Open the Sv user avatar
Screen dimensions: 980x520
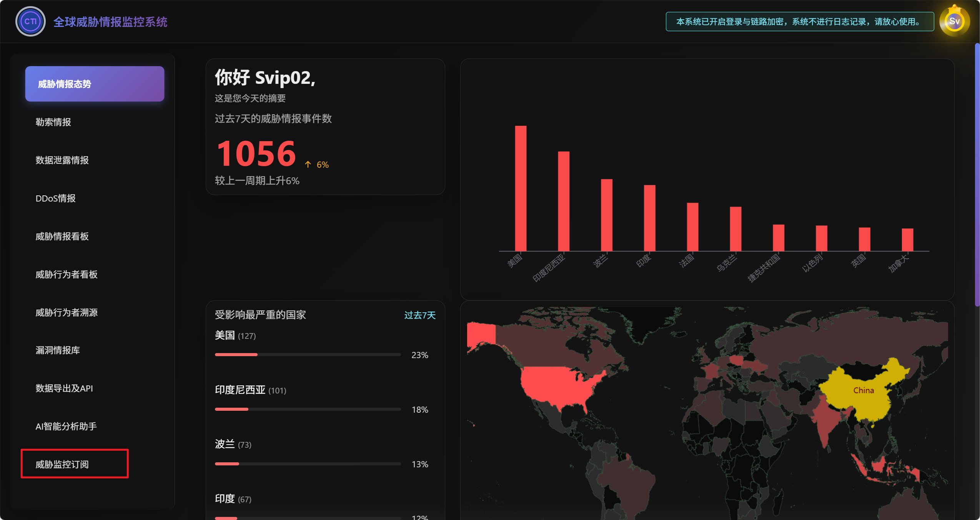tap(954, 22)
